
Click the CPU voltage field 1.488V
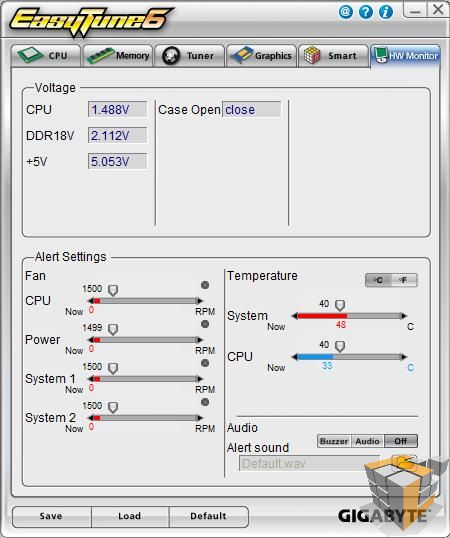coord(117,109)
